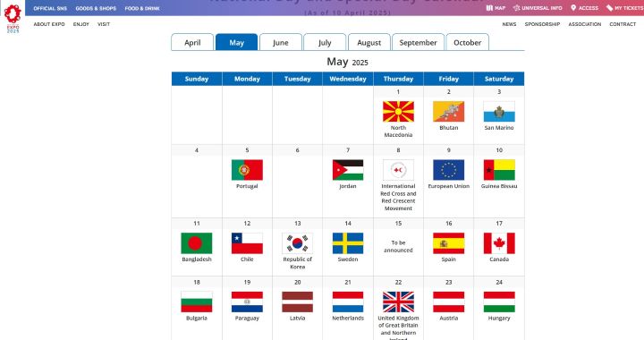Open the Sponsorship link
Image resolution: width=644 pixels, height=340 pixels.
click(542, 24)
